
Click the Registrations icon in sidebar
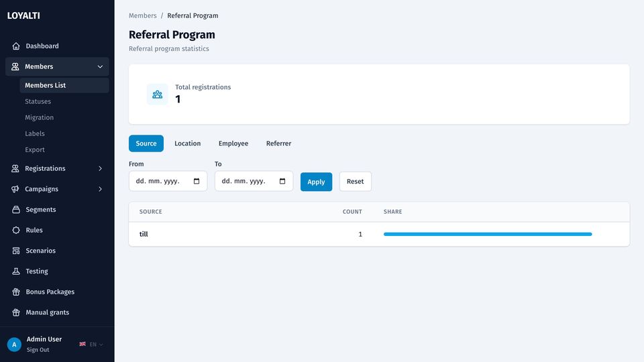(15, 168)
